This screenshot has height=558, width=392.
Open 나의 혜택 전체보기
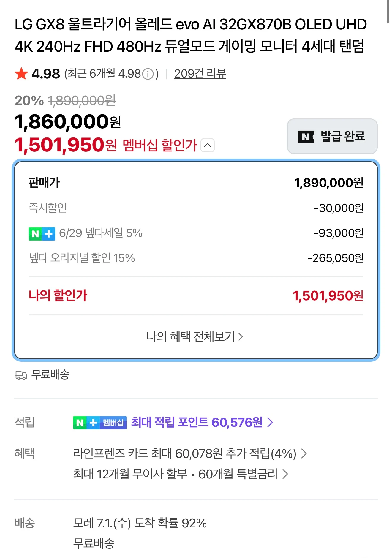(x=195, y=337)
